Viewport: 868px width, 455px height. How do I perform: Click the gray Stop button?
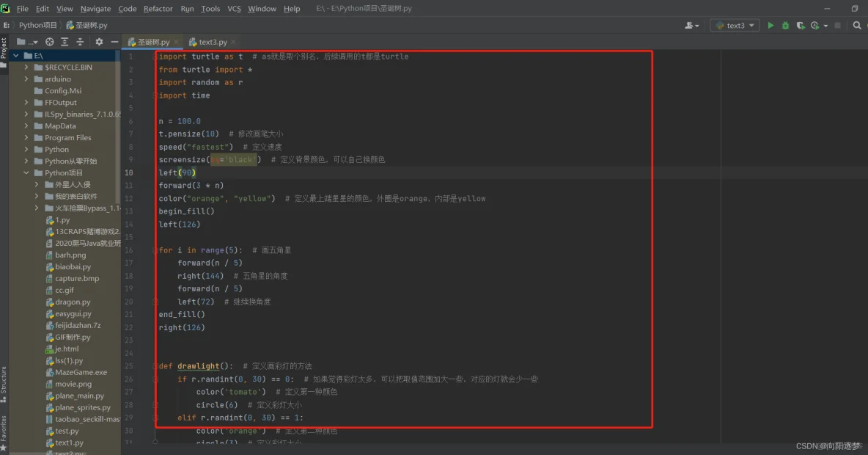point(837,26)
